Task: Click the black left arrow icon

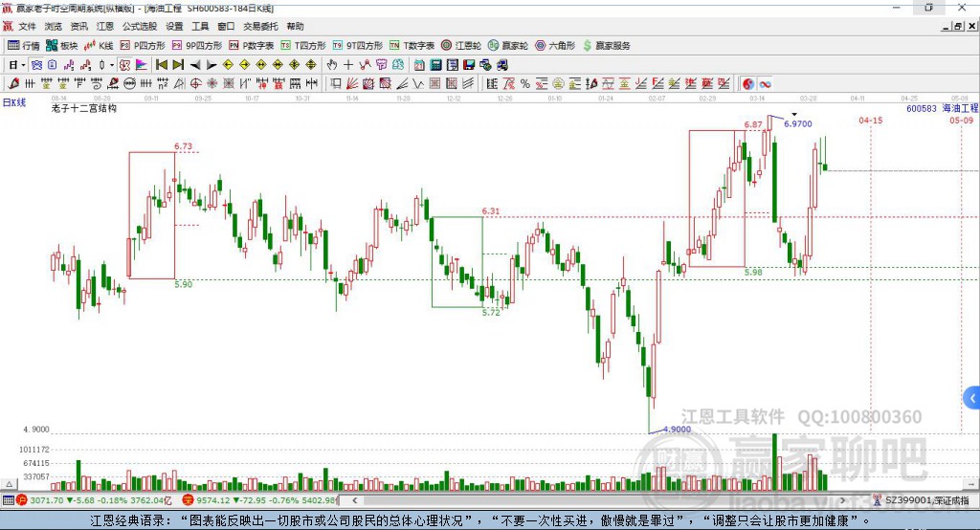Action: coord(195,65)
